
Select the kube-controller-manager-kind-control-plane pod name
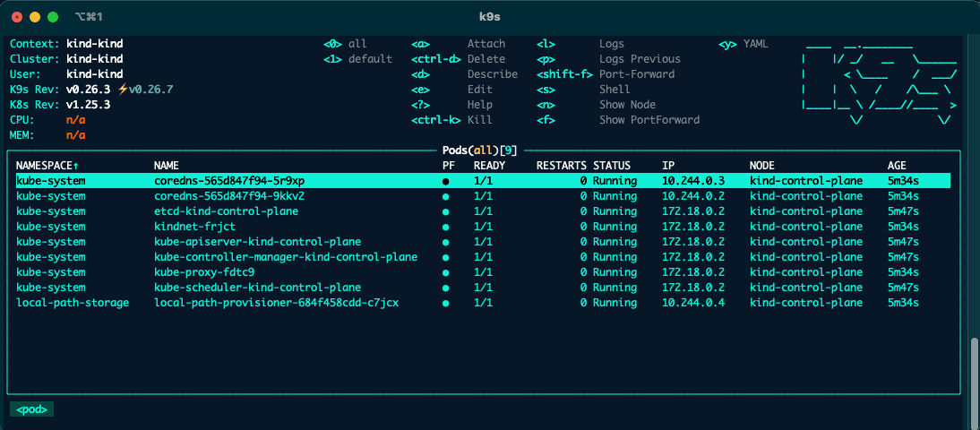[286, 257]
